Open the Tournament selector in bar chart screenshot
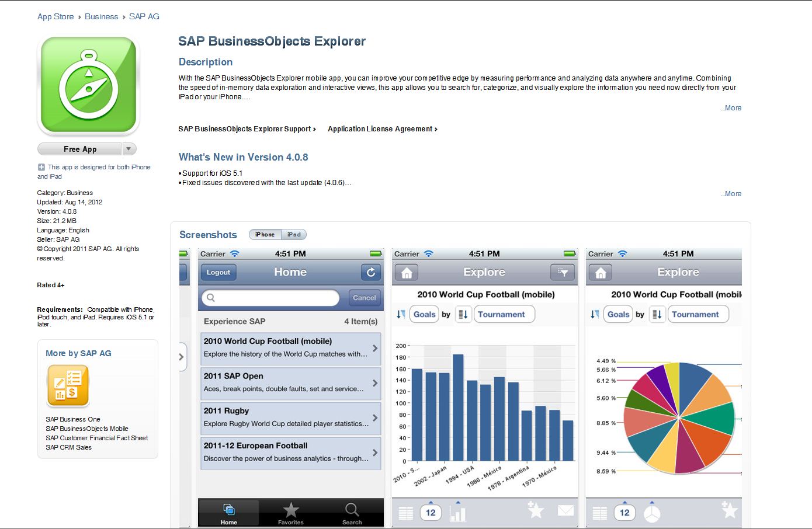This screenshot has height=529, width=812. coord(504,314)
